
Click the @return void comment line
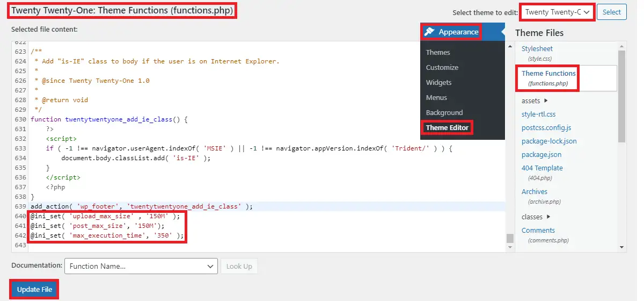point(61,100)
